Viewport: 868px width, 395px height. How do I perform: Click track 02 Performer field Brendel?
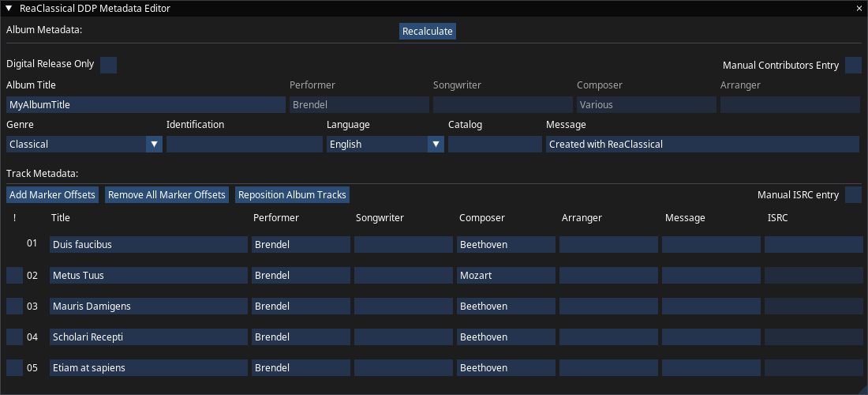click(x=301, y=276)
